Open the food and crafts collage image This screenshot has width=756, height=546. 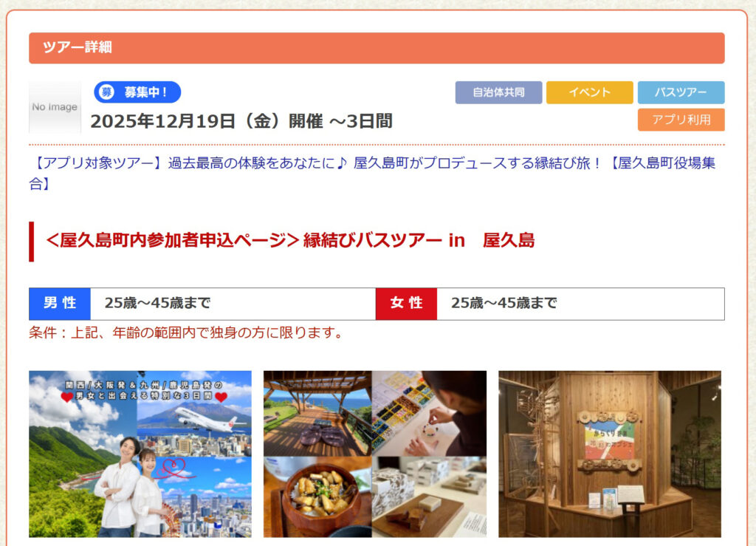coord(375,454)
